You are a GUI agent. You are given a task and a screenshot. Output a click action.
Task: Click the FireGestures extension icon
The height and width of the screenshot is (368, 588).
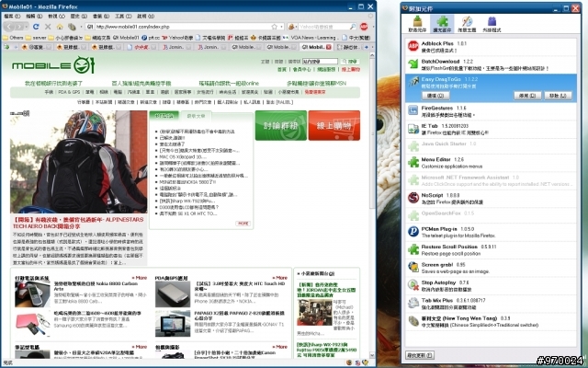pos(413,110)
